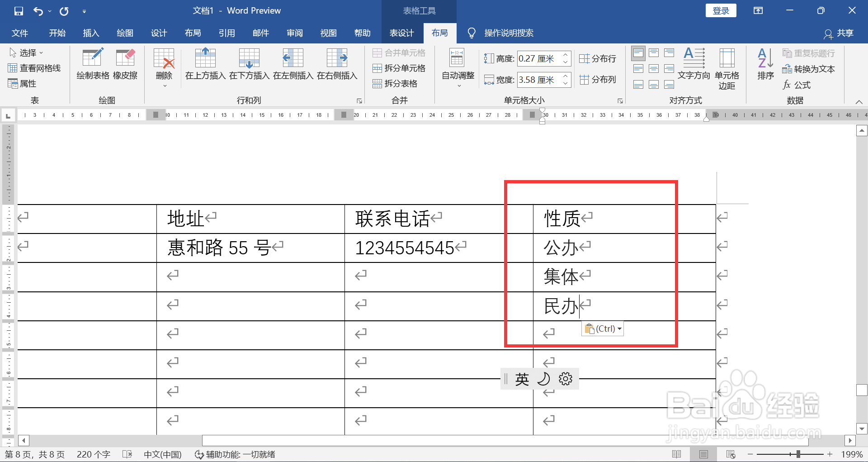Screen dimensions: 868x462
Task: Open the 审阅 ribbon tab
Action: pos(294,33)
